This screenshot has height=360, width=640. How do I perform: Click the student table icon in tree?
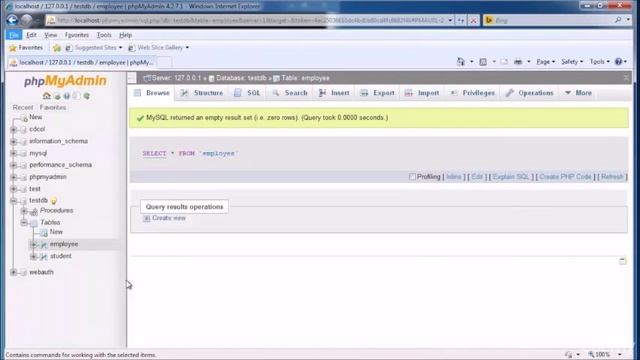pyautogui.click(x=44, y=256)
